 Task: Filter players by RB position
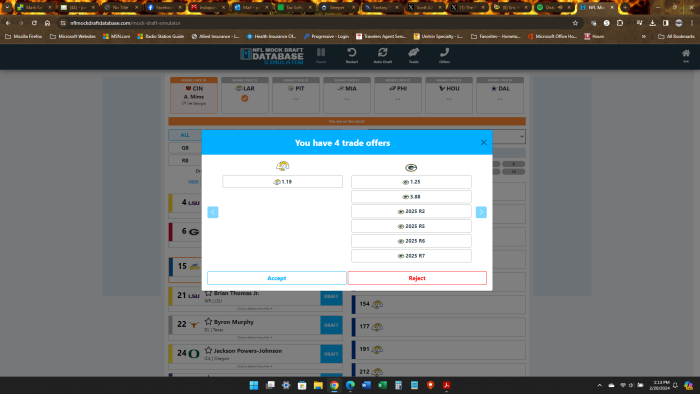[185, 160]
